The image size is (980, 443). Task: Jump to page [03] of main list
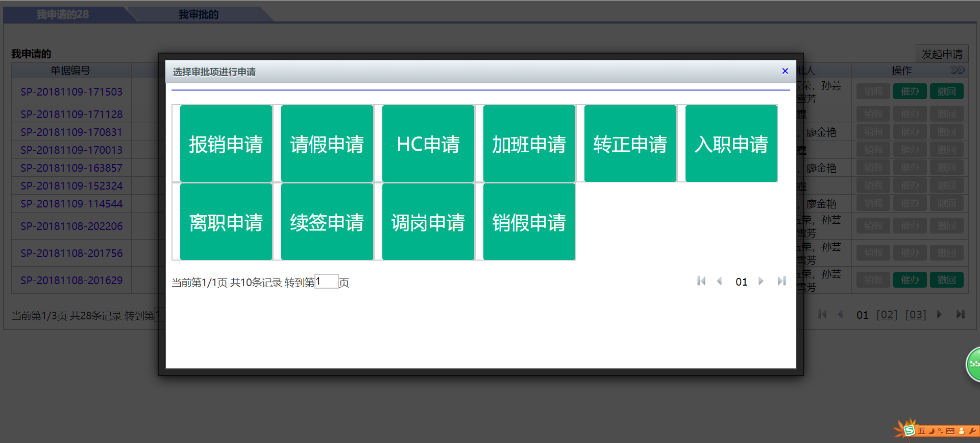(916, 315)
